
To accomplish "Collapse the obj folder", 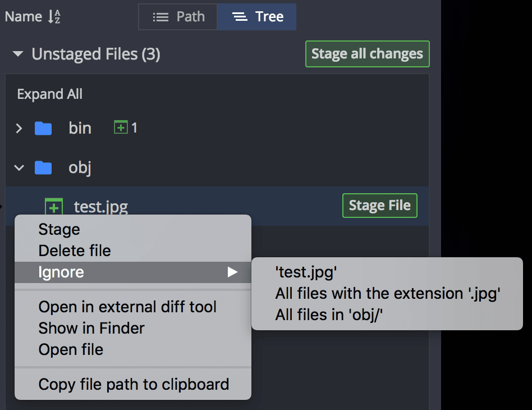I will (x=17, y=167).
